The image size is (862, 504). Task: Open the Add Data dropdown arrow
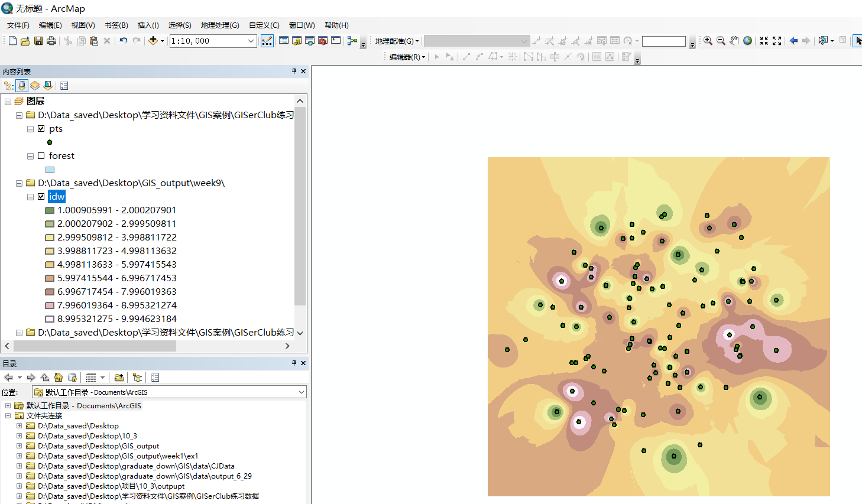[x=162, y=41]
